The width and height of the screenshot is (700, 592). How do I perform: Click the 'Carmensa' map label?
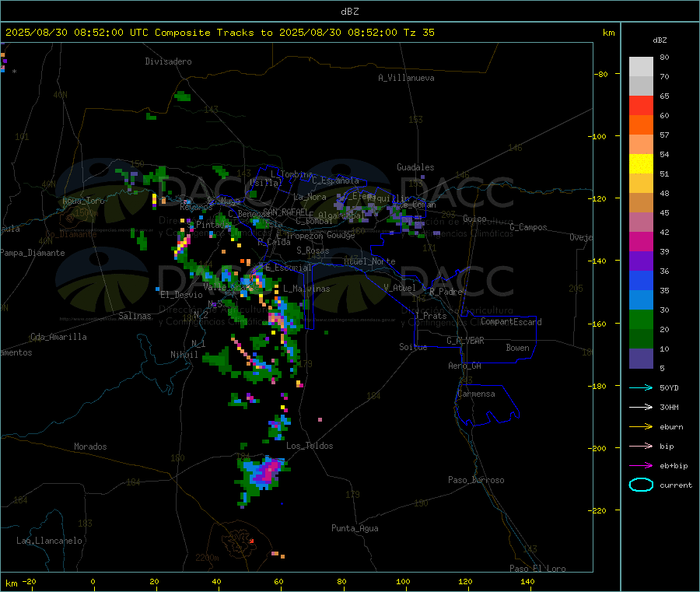pyautogui.click(x=476, y=394)
